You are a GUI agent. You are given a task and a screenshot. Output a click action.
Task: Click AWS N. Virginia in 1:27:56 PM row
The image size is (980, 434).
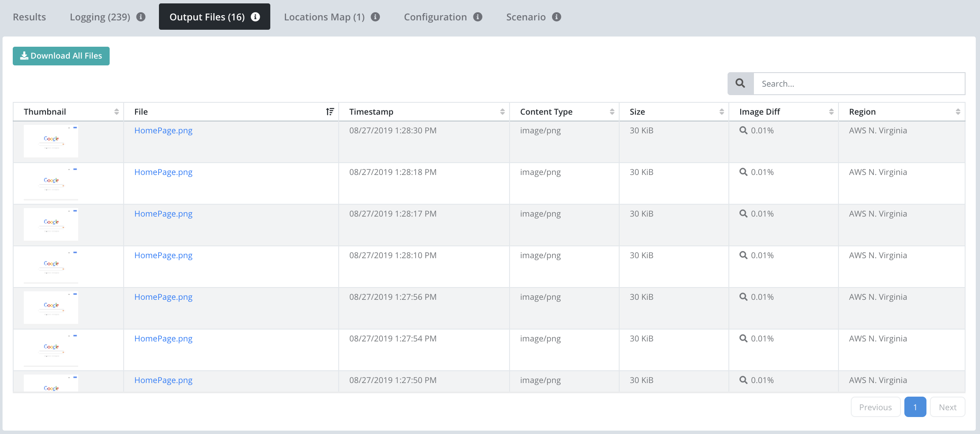878,297
